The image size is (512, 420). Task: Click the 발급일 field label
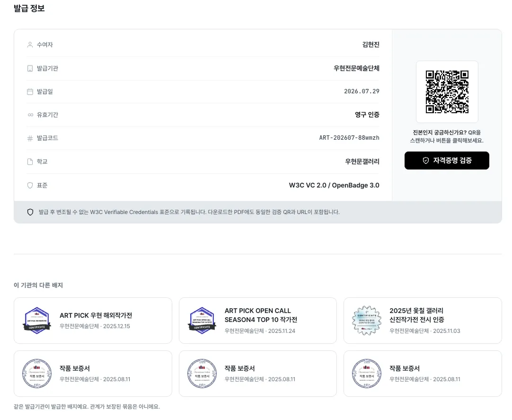coord(45,91)
